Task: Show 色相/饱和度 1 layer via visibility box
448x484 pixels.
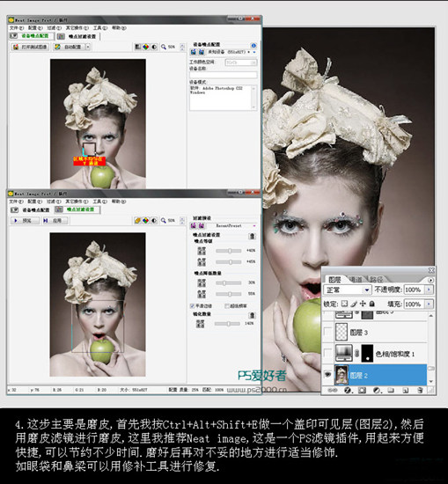Action: (x=327, y=354)
